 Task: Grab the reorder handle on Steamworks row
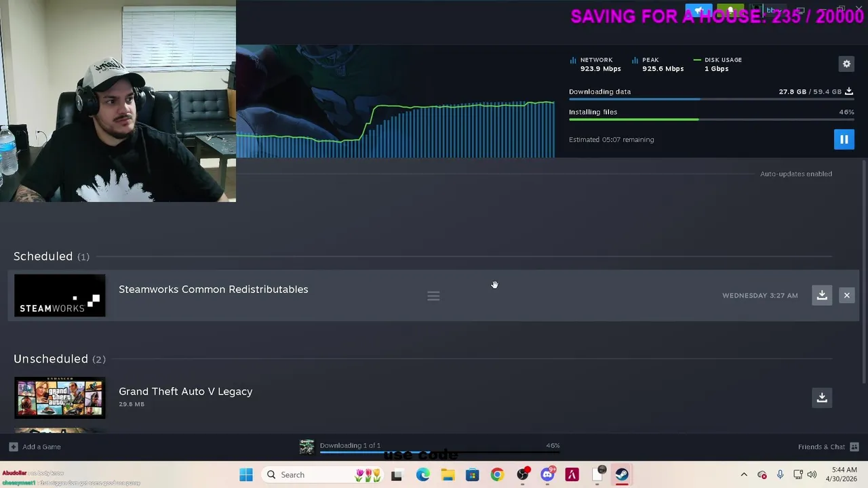[x=433, y=296]
